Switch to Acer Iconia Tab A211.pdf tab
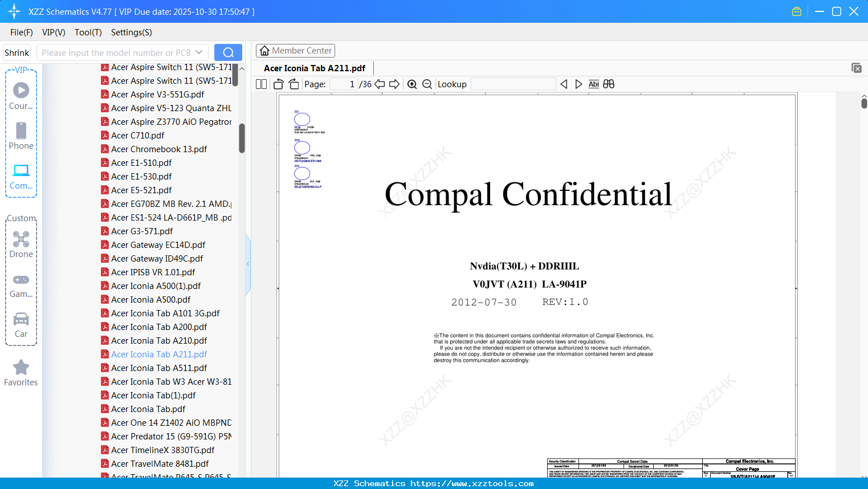 coord(315,68)
